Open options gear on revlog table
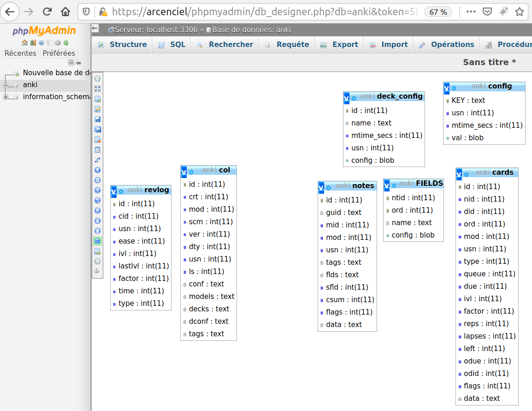The image size is (532, 411). pyautogui.click(x=121, y=192)
